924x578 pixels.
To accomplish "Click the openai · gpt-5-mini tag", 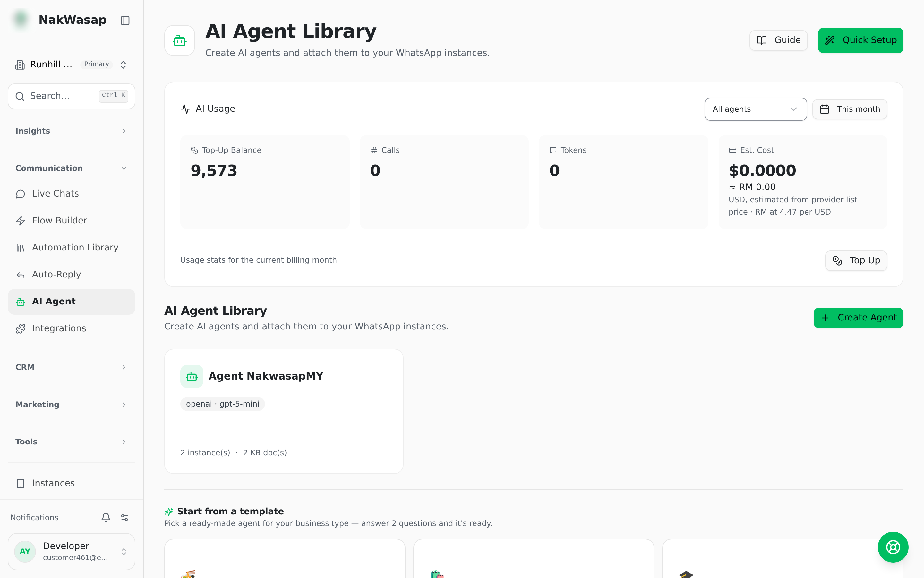I will tap(223, 404).
